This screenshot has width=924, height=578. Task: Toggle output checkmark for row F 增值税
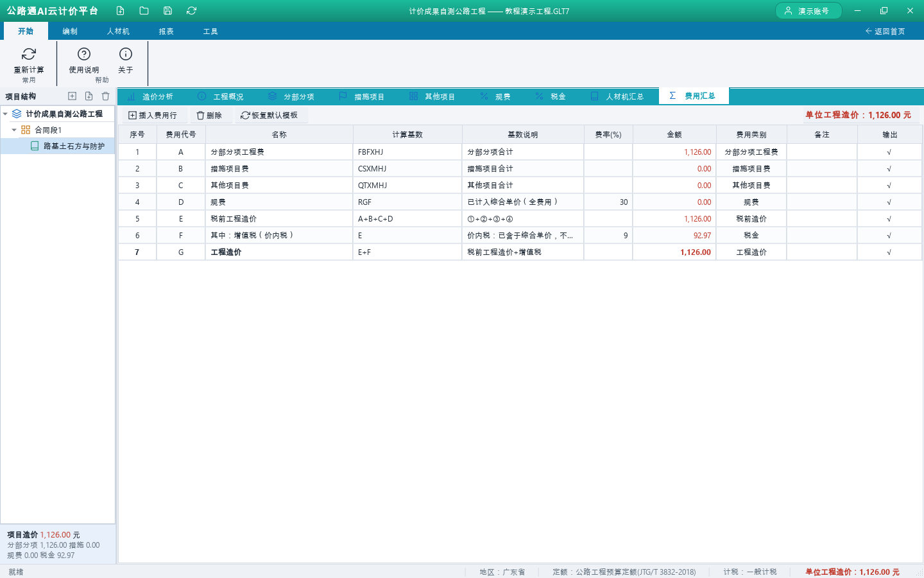point(889,236)
